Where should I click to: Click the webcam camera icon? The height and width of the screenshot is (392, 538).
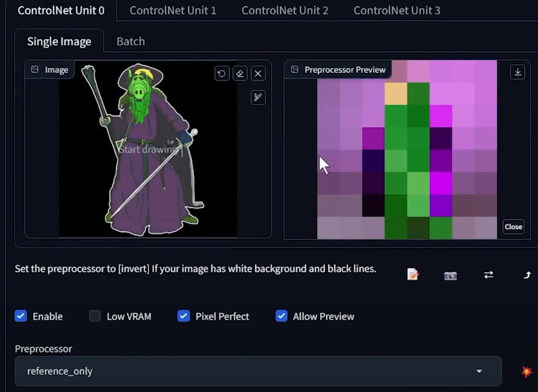pyautogui.click(x=450, y=276)
